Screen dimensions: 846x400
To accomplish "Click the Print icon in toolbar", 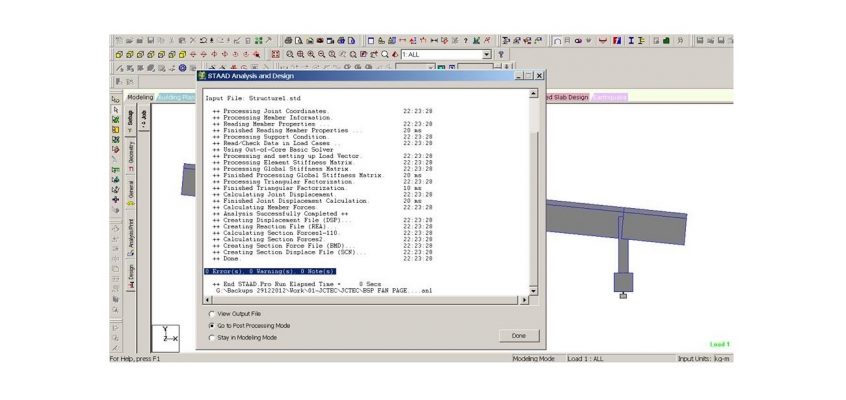I will tap(288, 40).
